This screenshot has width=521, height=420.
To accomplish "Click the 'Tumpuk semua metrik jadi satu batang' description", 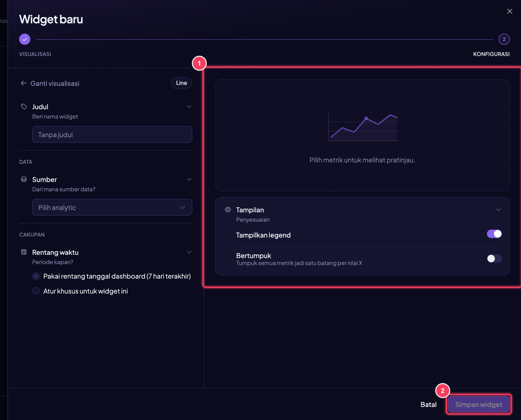I will point(299,263).
